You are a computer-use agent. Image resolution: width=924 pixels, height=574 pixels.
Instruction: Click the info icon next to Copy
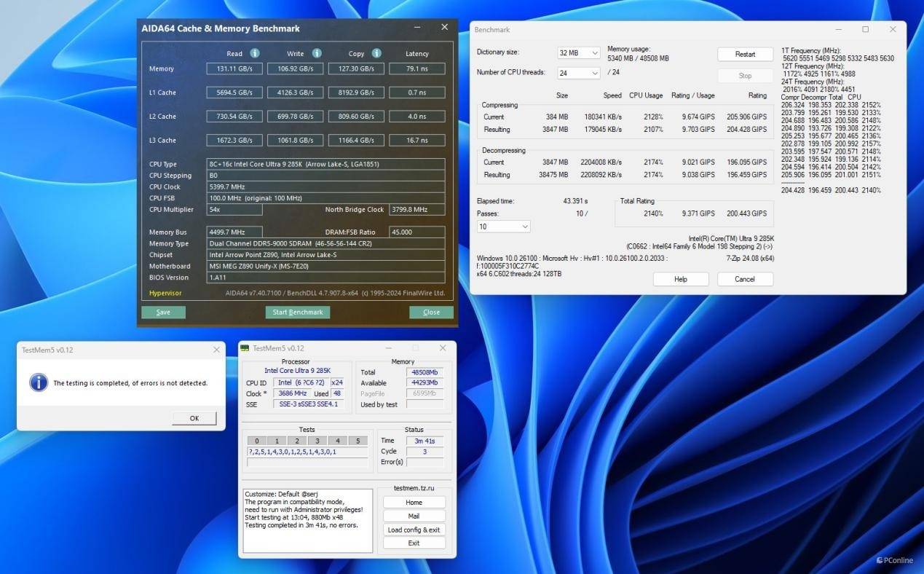(x=376, y=53)
